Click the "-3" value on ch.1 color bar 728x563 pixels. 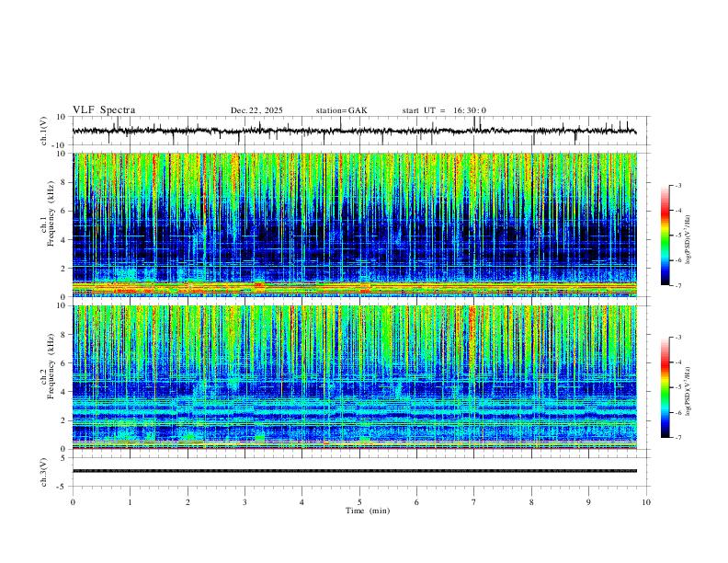677,185
